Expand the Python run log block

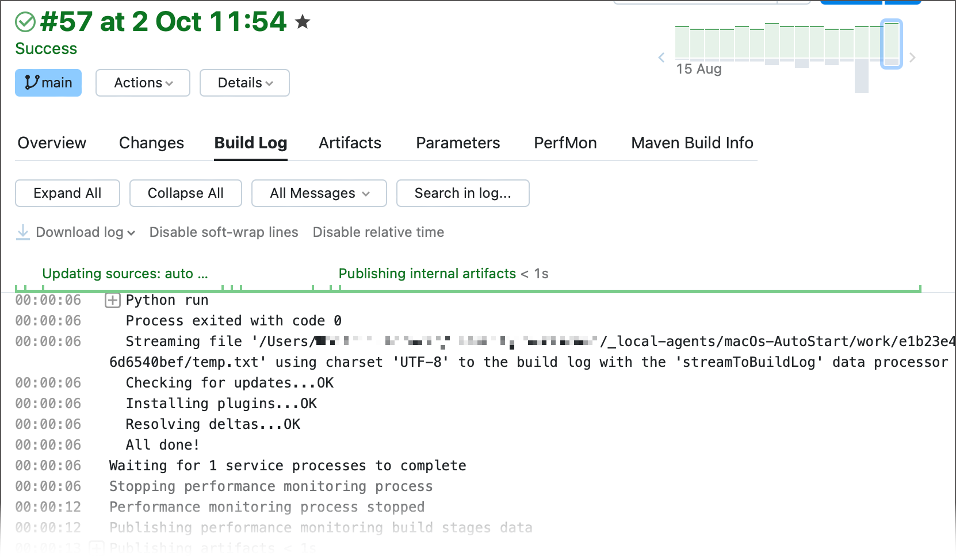tap(113, 300)
